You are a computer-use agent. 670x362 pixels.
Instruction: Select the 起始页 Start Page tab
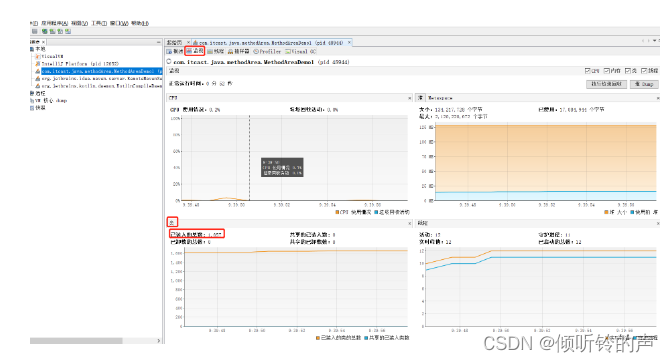point(174,42)
